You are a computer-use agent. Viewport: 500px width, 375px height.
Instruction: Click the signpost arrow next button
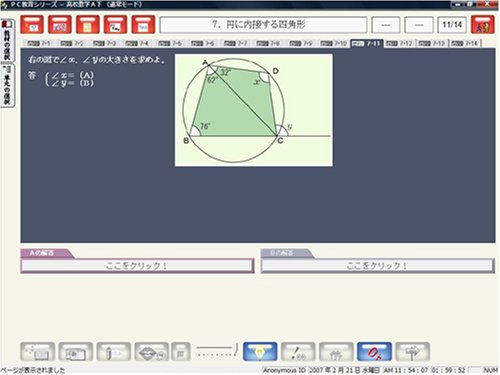click(413, 352)
